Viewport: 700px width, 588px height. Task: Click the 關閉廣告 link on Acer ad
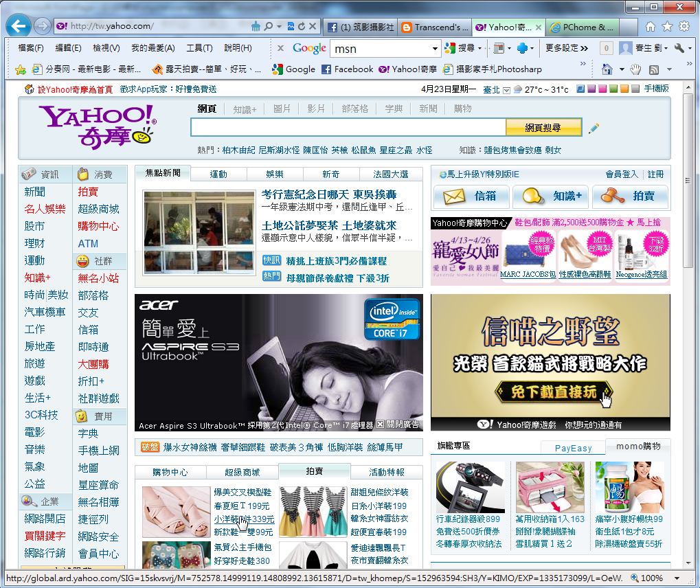[x=398, y=424]
